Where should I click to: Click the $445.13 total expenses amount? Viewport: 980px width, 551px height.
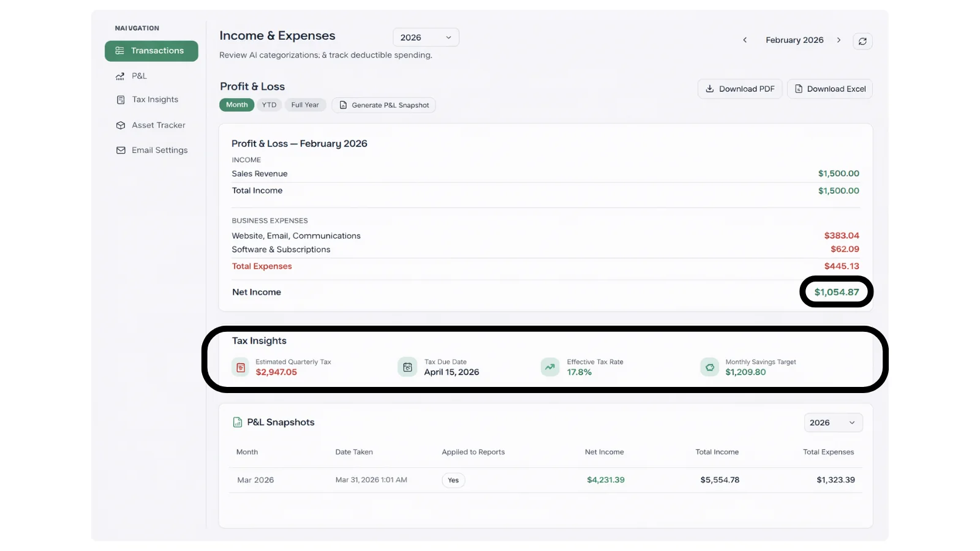pos(842,266)
